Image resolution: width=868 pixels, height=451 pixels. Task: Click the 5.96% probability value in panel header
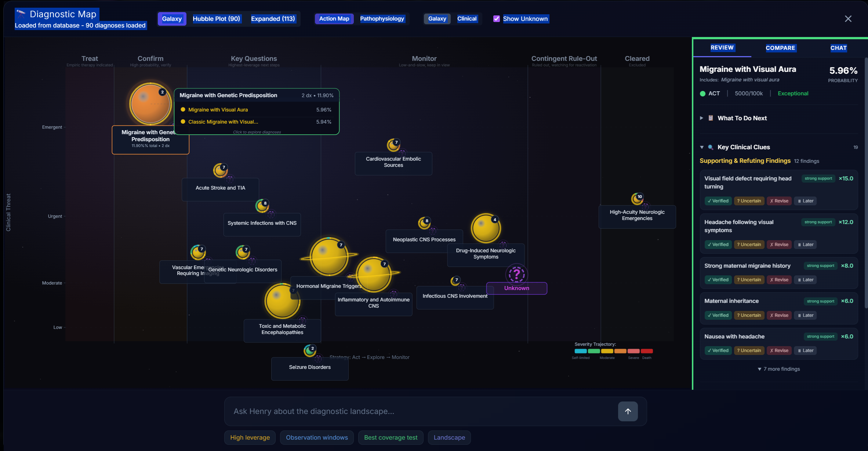tap(843, 70)
